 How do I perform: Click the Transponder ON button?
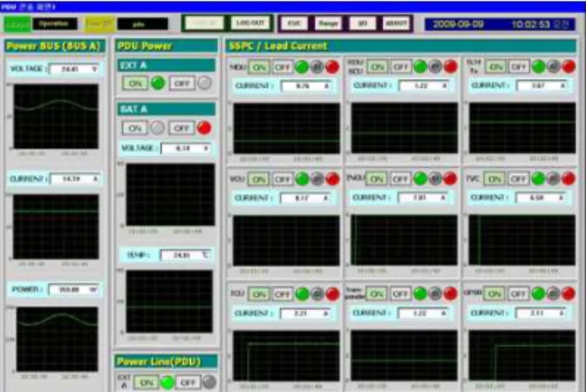click(377, 294)
